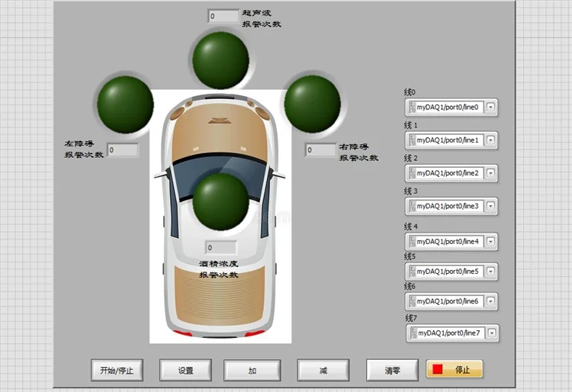Click the 右障碍报警次数 count field
The width and height of the screenshot is (572, 392).
[320, 150]
